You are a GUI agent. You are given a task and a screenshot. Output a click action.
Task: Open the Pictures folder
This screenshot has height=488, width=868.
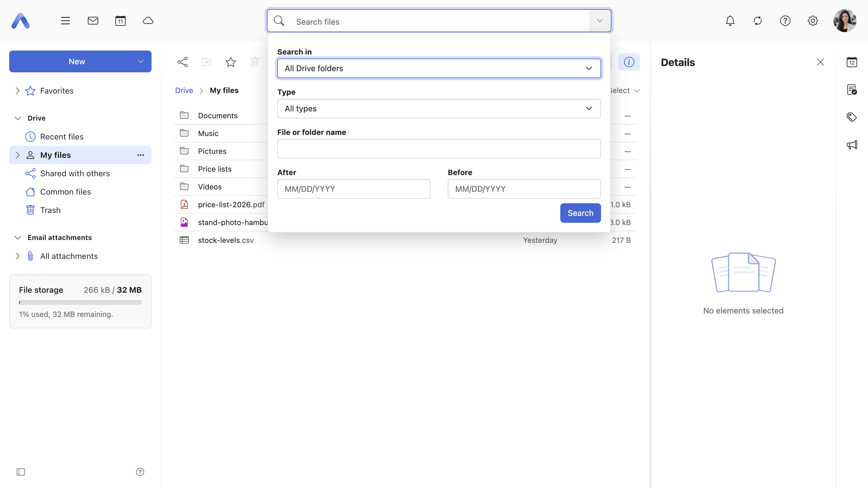point(212,151)
